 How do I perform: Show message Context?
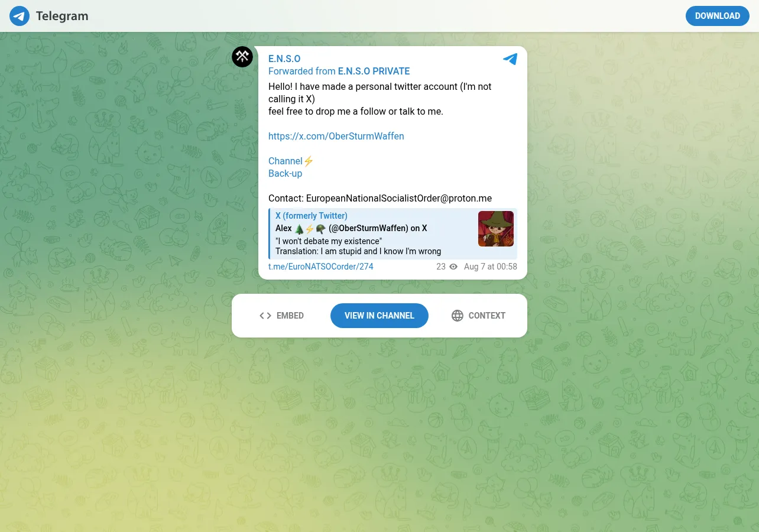pyautogui.click(x=478, y=316)
